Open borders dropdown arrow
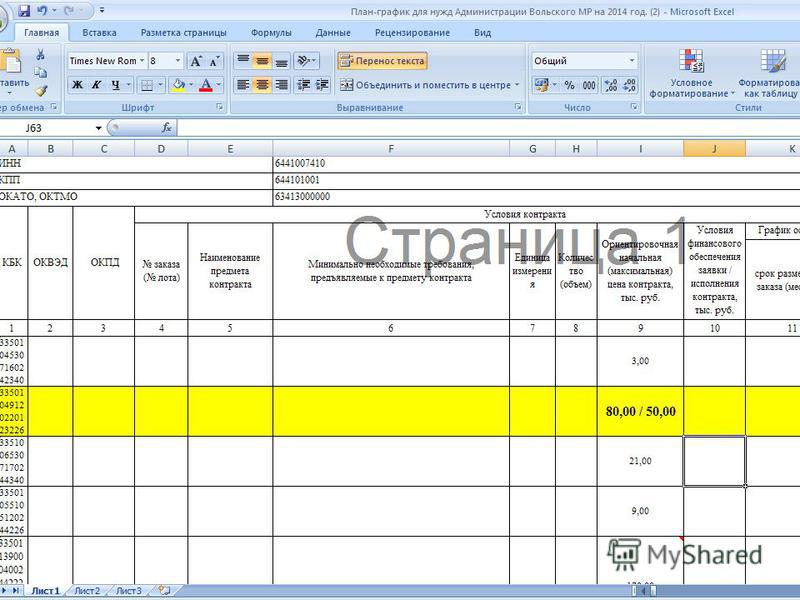The image size is (800, 600). [x=160, y=85]
